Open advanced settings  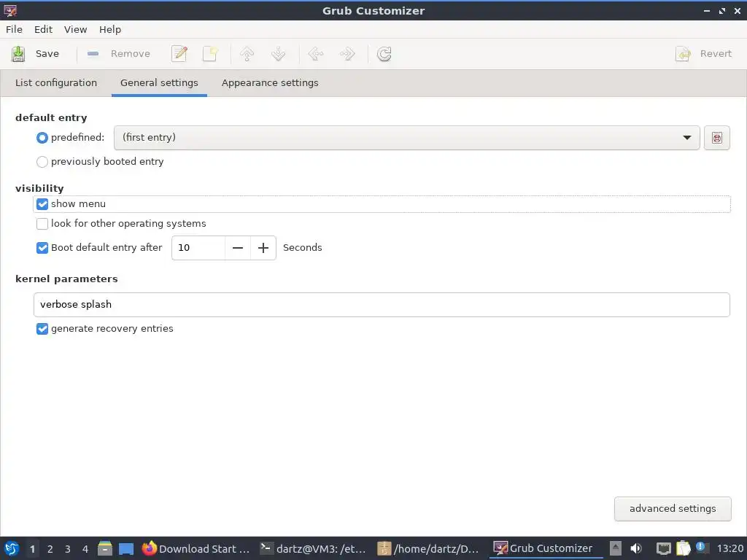[673, 508]
